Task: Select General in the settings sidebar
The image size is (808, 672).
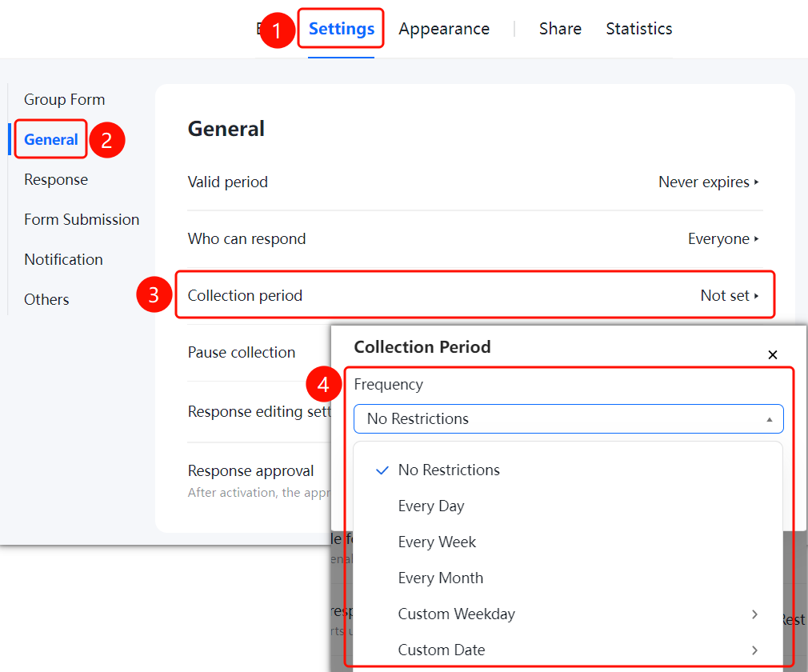Action: pyautogui.click(x=51, y=139)
